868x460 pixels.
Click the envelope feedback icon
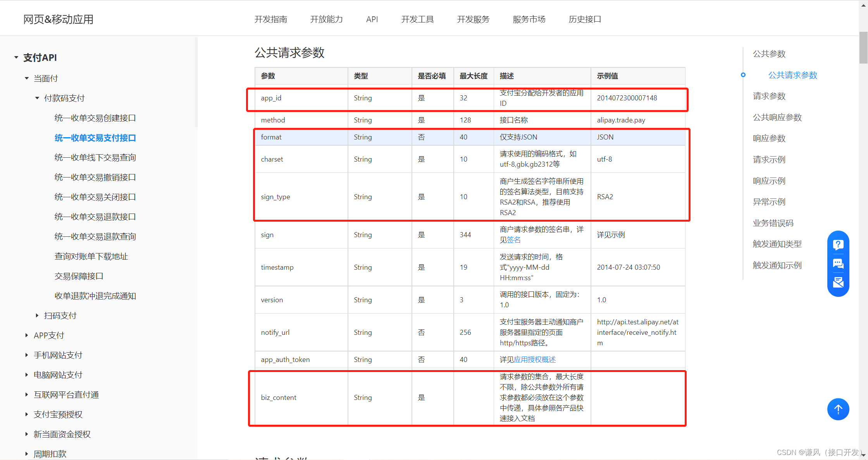(x=838, y=282)
